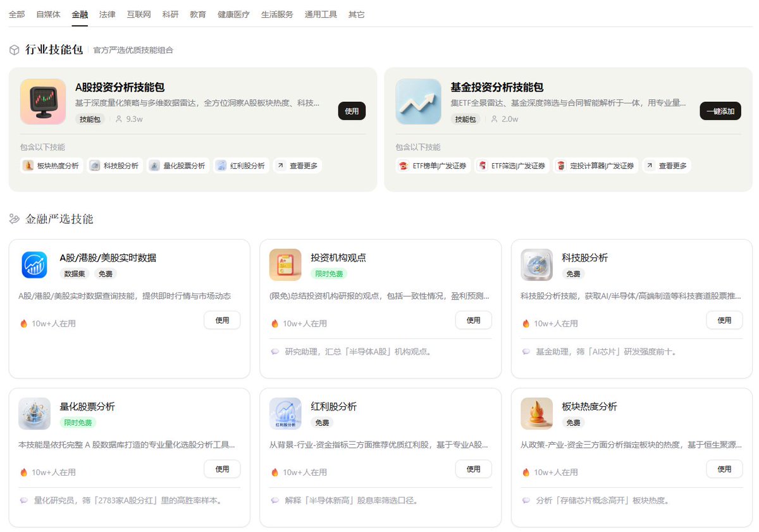Switch to the 法律 category tab
The height and width of the screenshot is (532, 759).
[108, 14]
